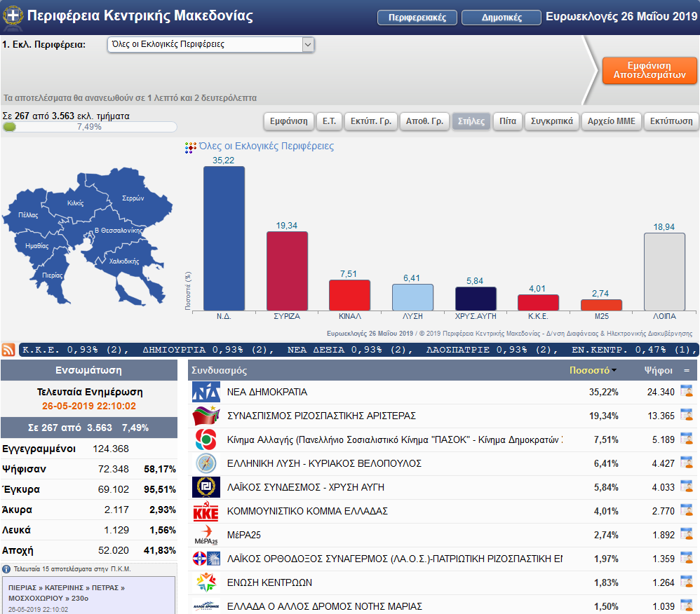Open details icon for ΝΕΑ ΔΗΜΟΚΡΑΤΙΑ row
The width and height of the screenshot is (700, 614).
click(x=686, y=392)
